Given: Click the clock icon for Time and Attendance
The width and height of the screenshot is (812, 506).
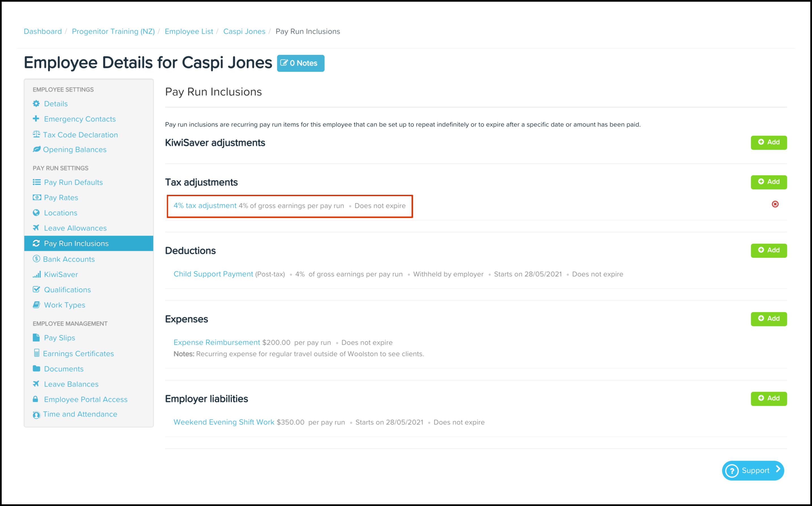Looking at the screenshot, I should (36, 415).
